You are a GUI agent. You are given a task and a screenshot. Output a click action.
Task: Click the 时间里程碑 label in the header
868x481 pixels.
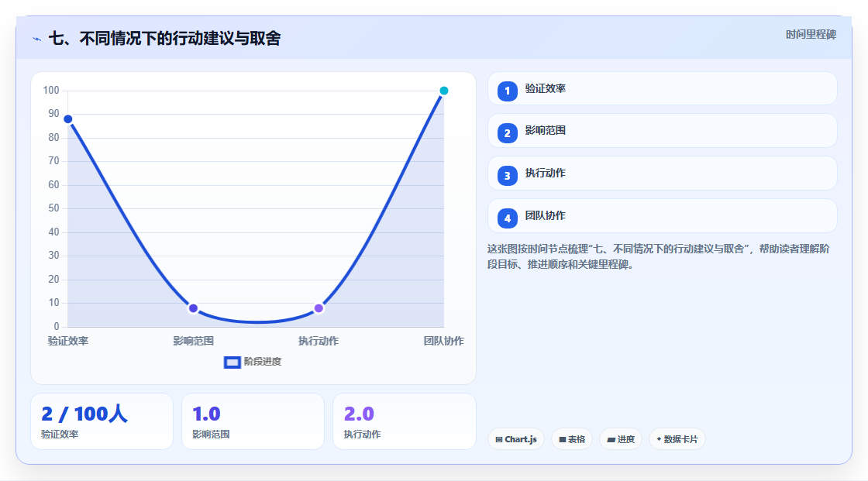pos(811,34)
